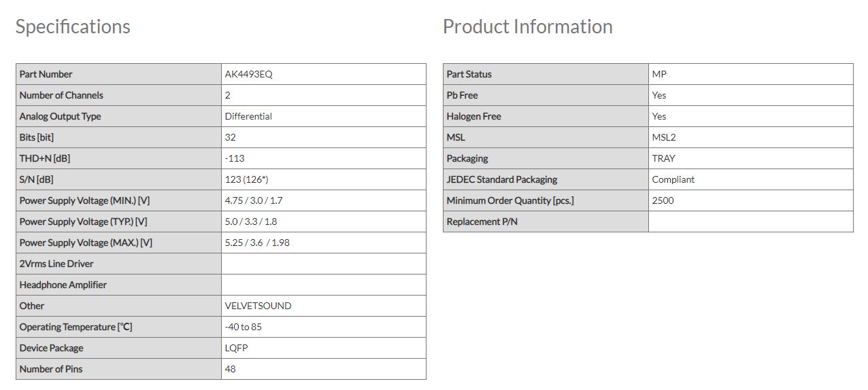The height and width of the screenshot is (390, 868).
Task: Select the 2500 minimum order quantity value
Action: tap(663, 200)
